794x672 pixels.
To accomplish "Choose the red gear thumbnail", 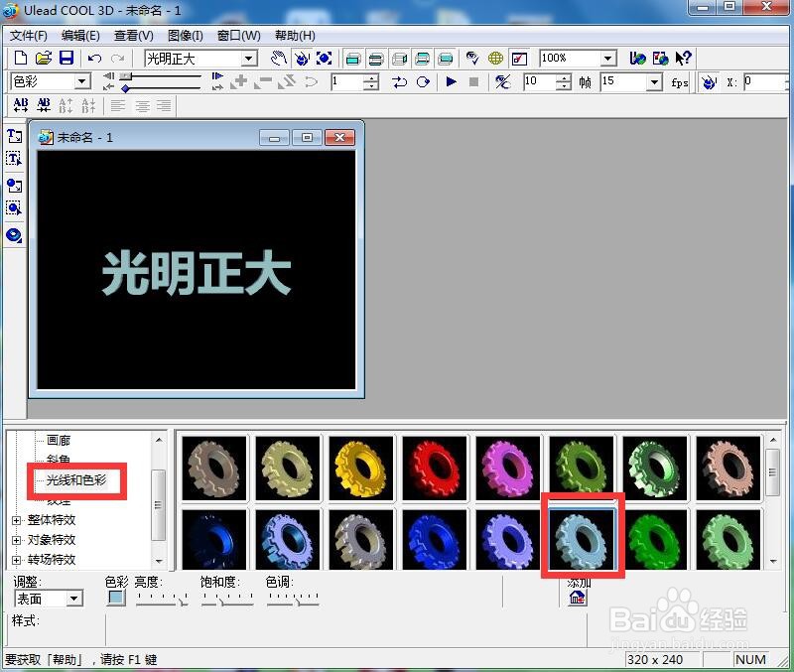I will (x=434, y=468).
